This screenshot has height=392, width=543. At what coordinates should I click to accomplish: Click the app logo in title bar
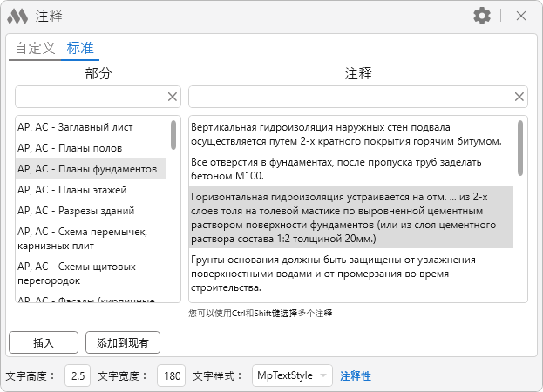click(17, 16)
